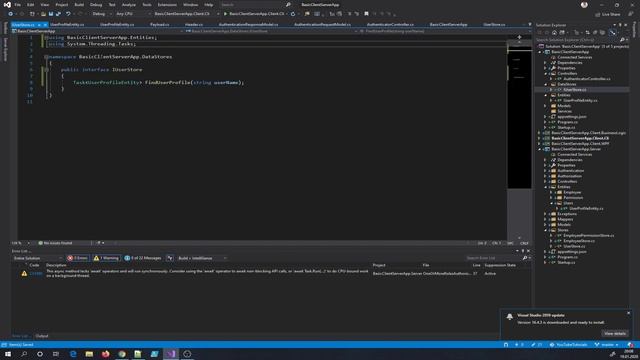The image size is (640, 360).
Task: Open the account profile avatar
Action: (x=584, y=5)
